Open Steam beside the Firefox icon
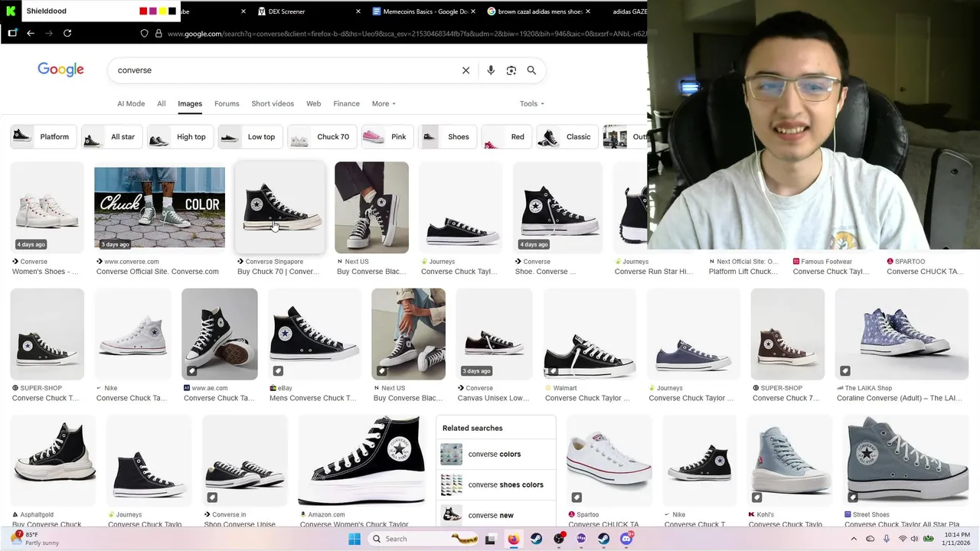 point(536,539)
